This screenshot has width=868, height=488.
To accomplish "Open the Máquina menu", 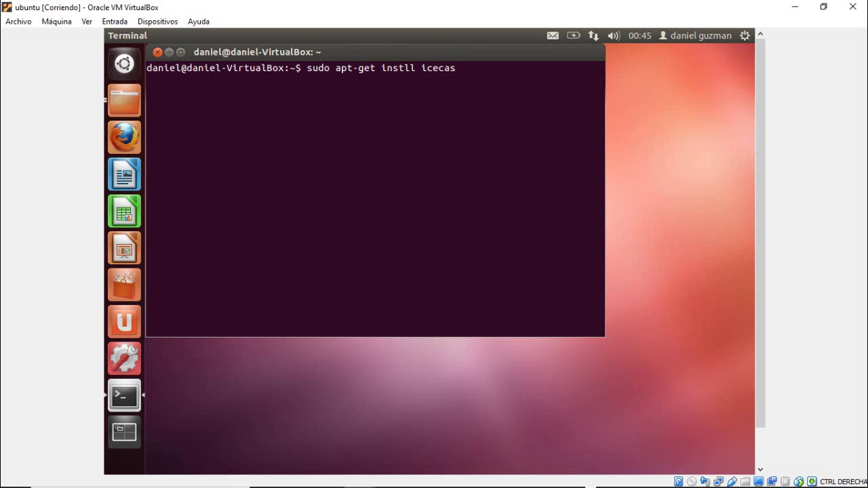I will click(x=56, y=22).
